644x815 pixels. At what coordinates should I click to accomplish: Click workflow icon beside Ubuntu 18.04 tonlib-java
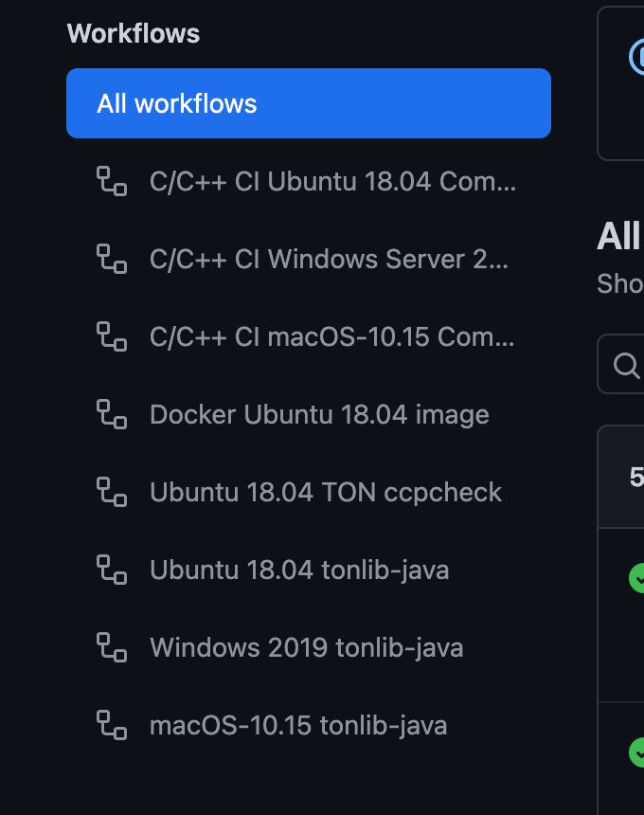(x=112, y=570)
